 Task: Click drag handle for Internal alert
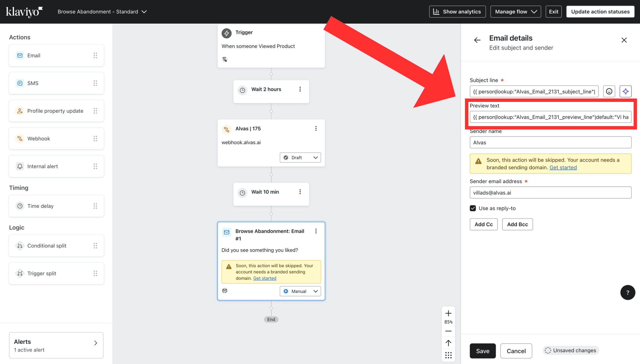95,166
